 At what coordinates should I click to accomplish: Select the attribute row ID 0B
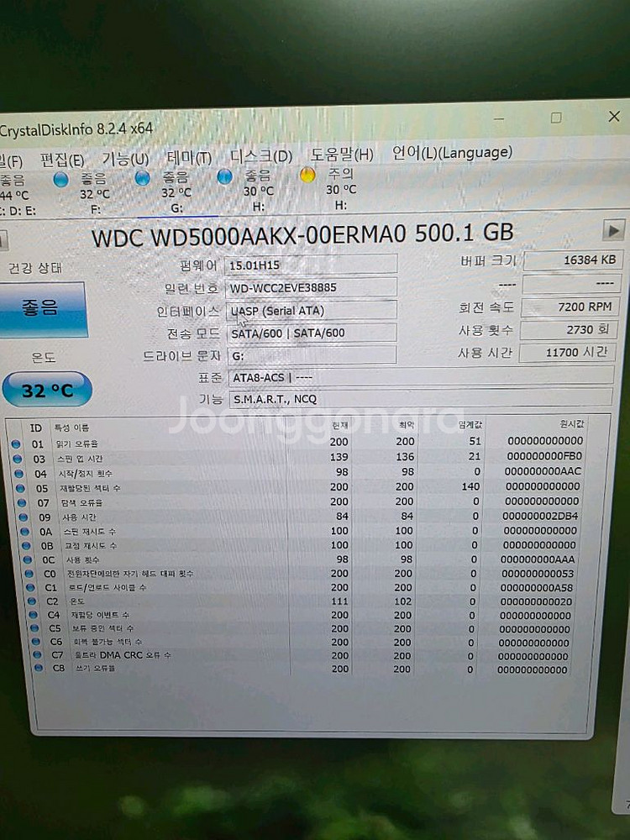(301, 545)
